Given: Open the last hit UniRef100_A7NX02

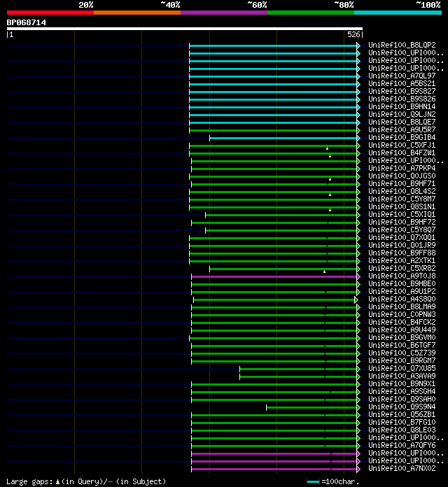Looking at the screenshot, I should click(x=402, y=469).
